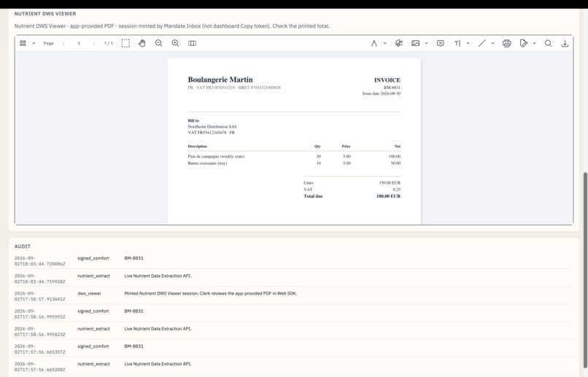Click 'Pain de campagne (weekly crate)' line item
The image size is (588, 377).
click(216, 156)
